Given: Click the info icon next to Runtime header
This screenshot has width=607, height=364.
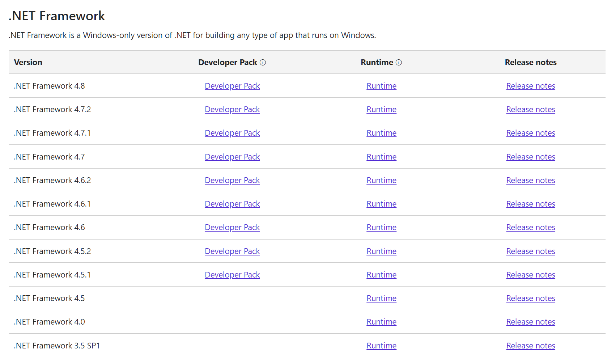Looking at the screenshot, I should [399, 63].
